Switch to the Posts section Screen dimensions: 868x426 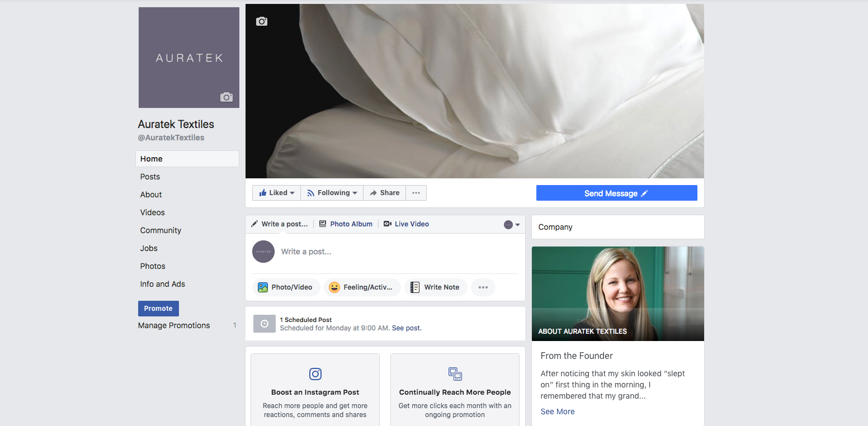pos(150,176)
